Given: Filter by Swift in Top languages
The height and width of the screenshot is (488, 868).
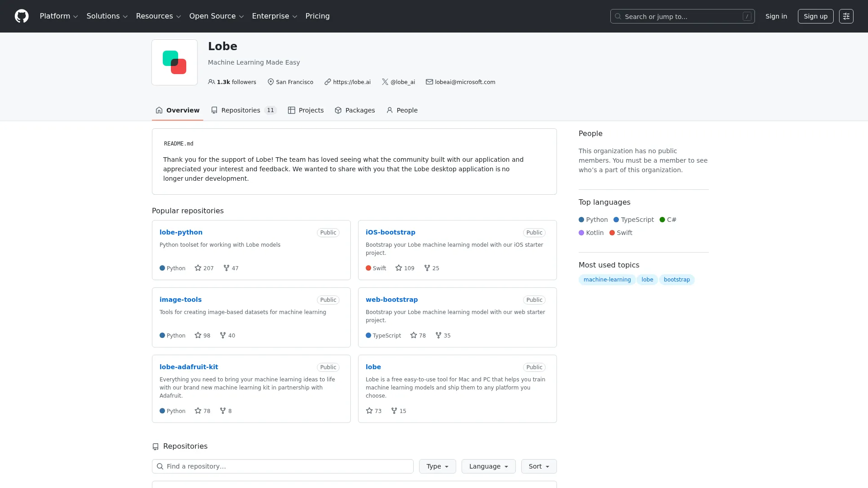Looking at the screenshot, I should click(x=621, y=233).
